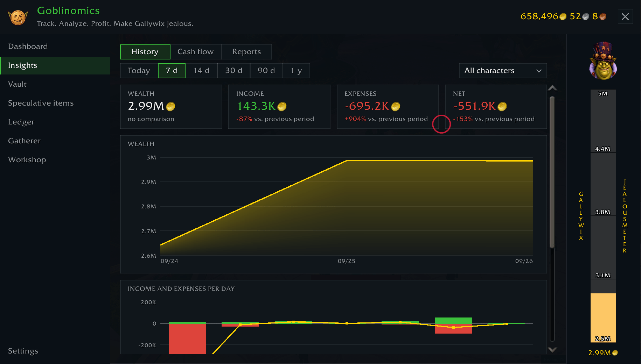Click the gold coin beside 2.99M under the jealousmeter
This screenshot has height=364, width=641.
click(x=615, y=353)
